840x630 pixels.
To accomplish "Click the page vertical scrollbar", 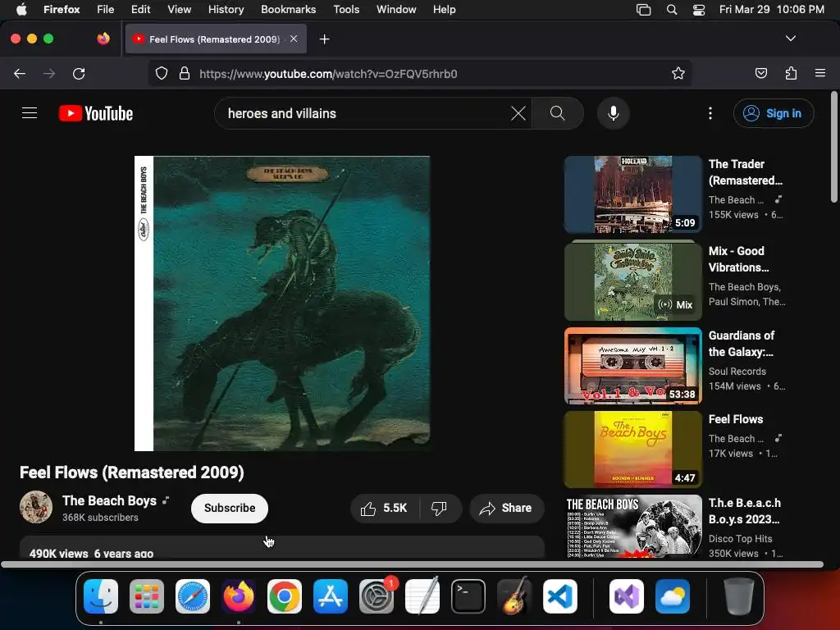I will pos(833,147).
